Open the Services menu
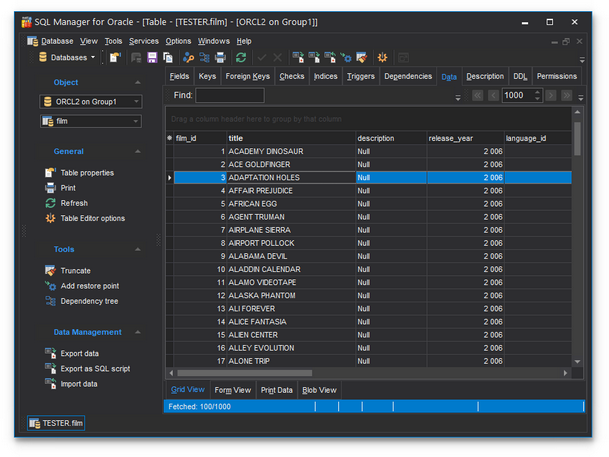This screenshot has width=609, height=457. point(143,41)
